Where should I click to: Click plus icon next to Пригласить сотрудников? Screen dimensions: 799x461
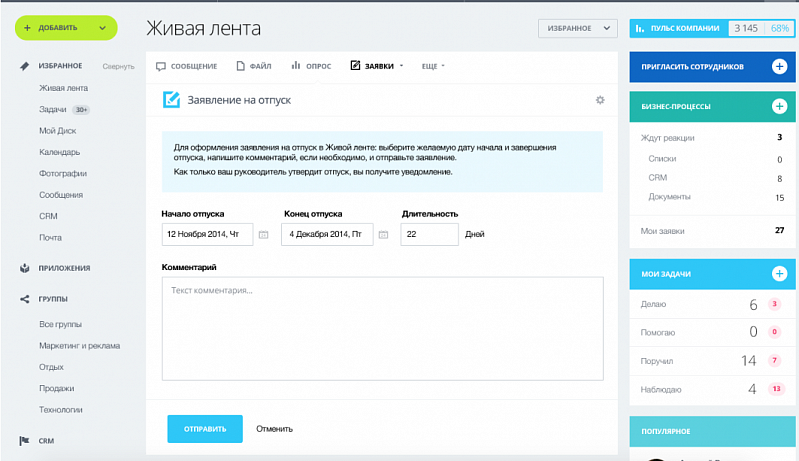779,66
